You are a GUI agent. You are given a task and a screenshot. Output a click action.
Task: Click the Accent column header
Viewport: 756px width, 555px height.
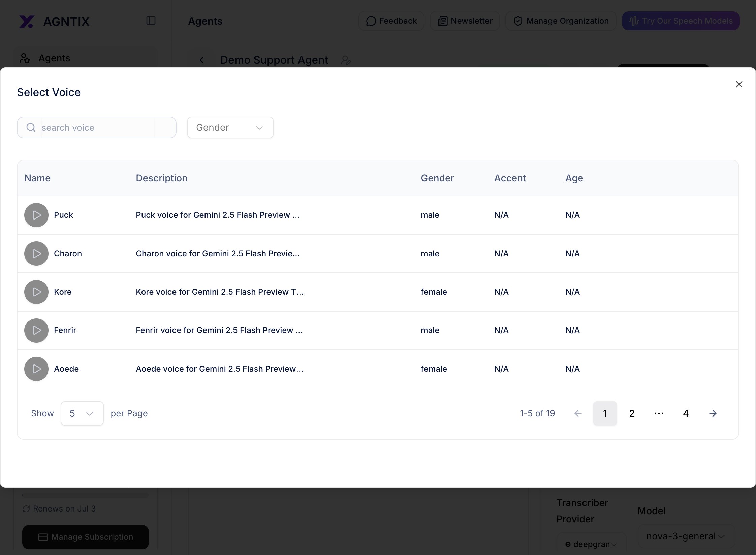[x=510, y=178]
